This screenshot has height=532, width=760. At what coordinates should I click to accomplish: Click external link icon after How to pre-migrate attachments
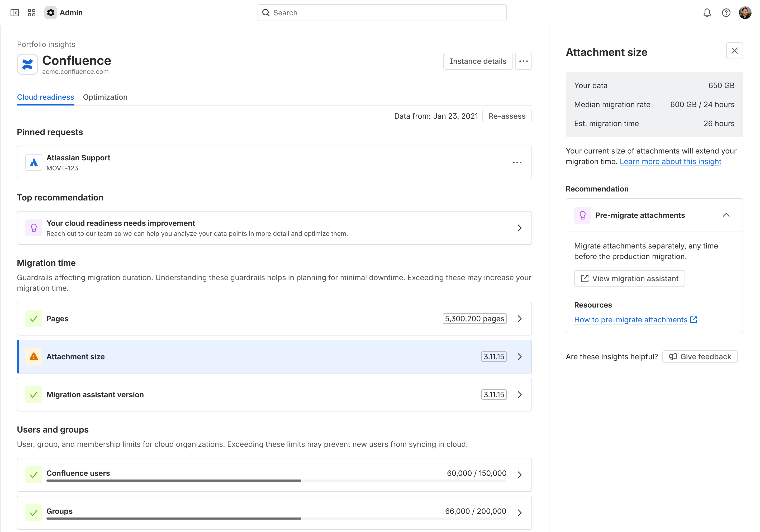[x=694, y=320]
